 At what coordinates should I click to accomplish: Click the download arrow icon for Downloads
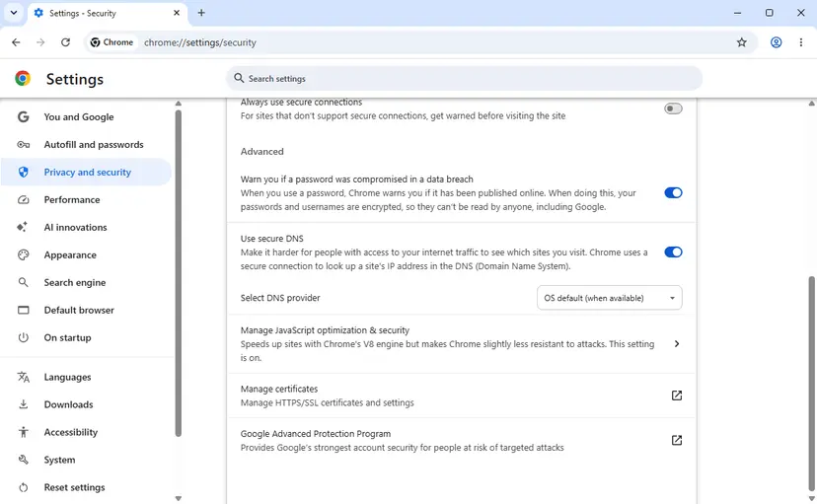coord(23,404)
